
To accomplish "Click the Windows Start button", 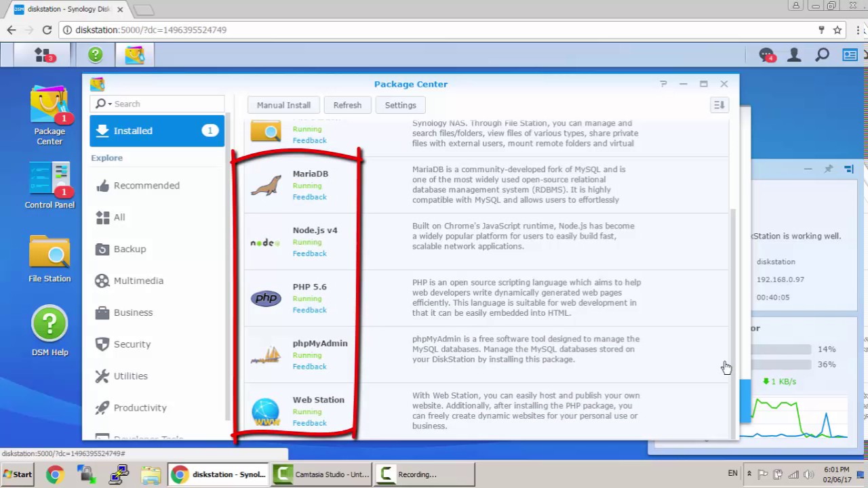I will 17,474.
